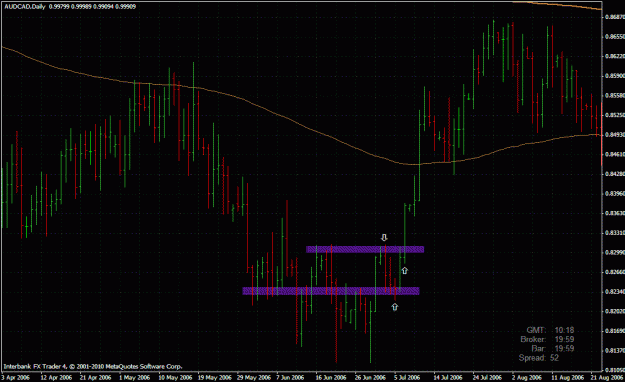
Task: Click the 0.8655 price scale label
Action: point(614,37)
